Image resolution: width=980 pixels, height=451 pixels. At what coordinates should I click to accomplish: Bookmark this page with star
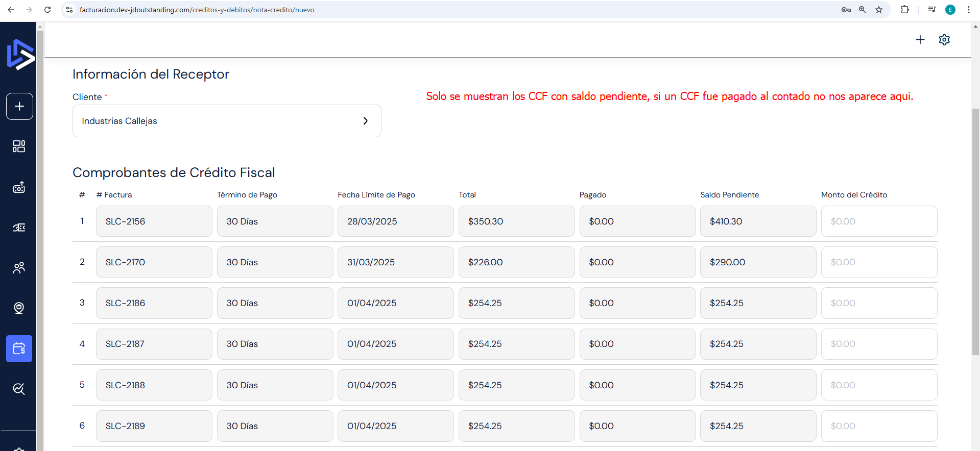point(879,10)
